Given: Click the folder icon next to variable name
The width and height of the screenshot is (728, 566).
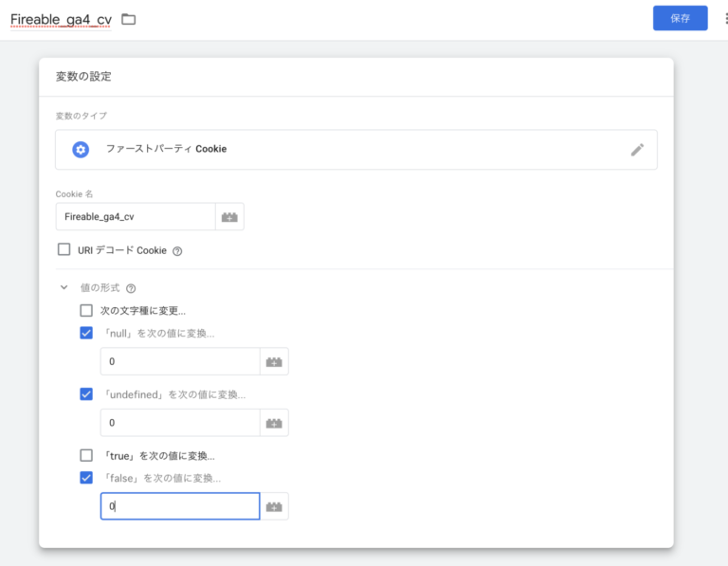Looking at the screenshot, I should pyautogui.click(x=129, y=19).
